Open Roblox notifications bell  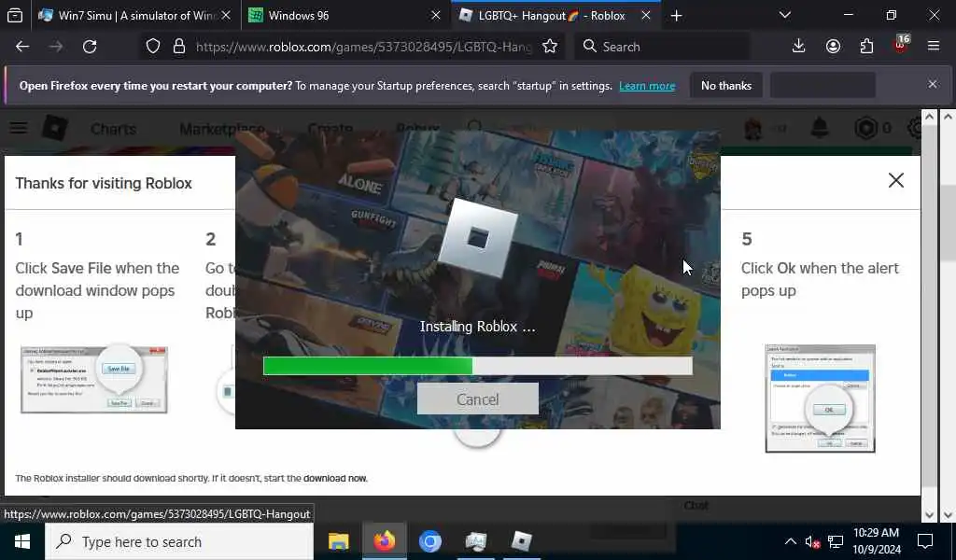point(820,128)
